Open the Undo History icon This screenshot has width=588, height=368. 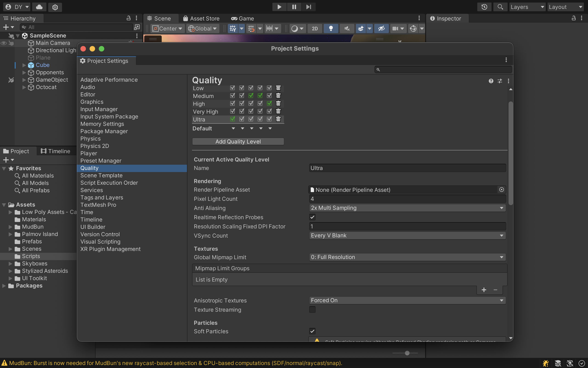pyautogui.click(x=484, y=7)
